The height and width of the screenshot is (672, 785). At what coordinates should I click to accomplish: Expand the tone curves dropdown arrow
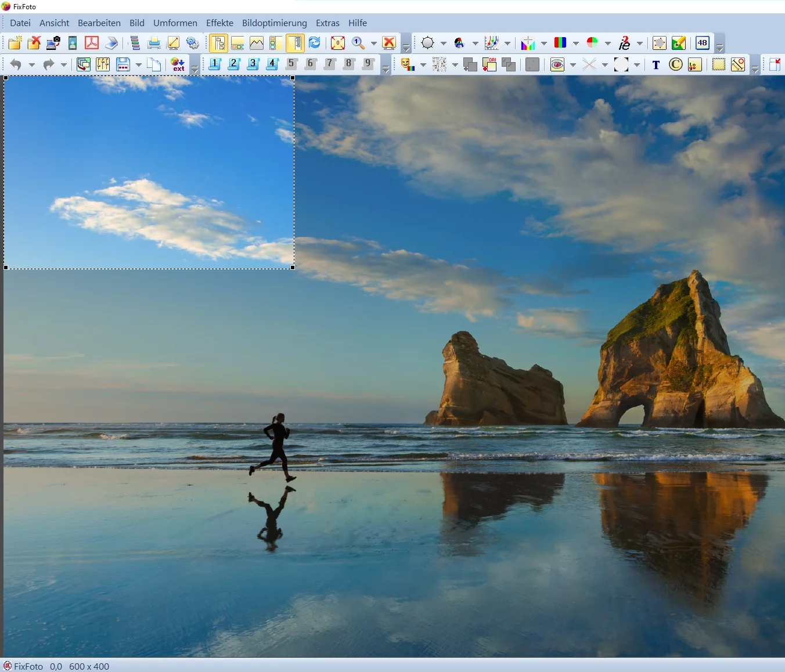click(507, 44)
